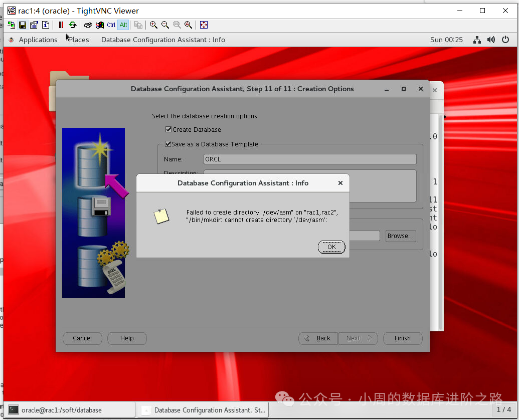The width and height of the screenshot is (519, 420).
Task: Click the Save Connection floppy icon
Action: coord(23,25)
